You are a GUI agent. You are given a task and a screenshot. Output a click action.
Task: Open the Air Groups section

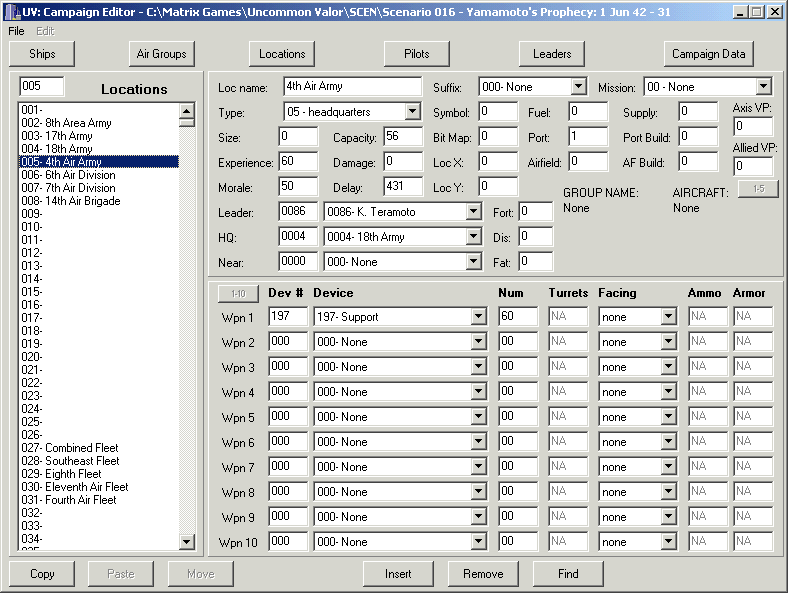click(x=161, y=54)
